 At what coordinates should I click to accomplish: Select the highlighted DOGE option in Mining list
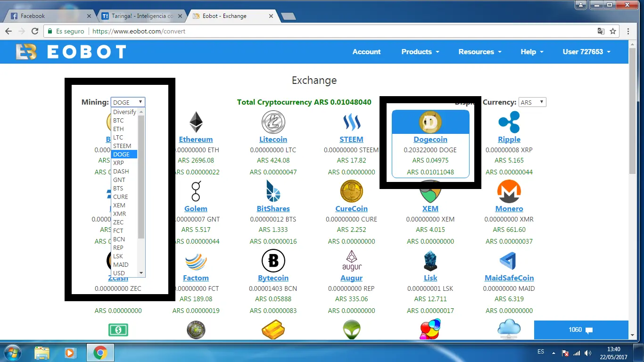click(124, 155)
